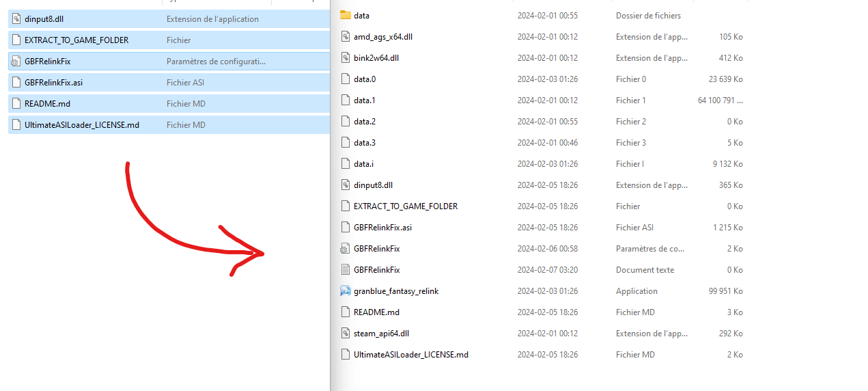This screenshot has height=391, width=868.
Task: Select the file name 'bink2w64.dll'
Action: pos(376,57)
